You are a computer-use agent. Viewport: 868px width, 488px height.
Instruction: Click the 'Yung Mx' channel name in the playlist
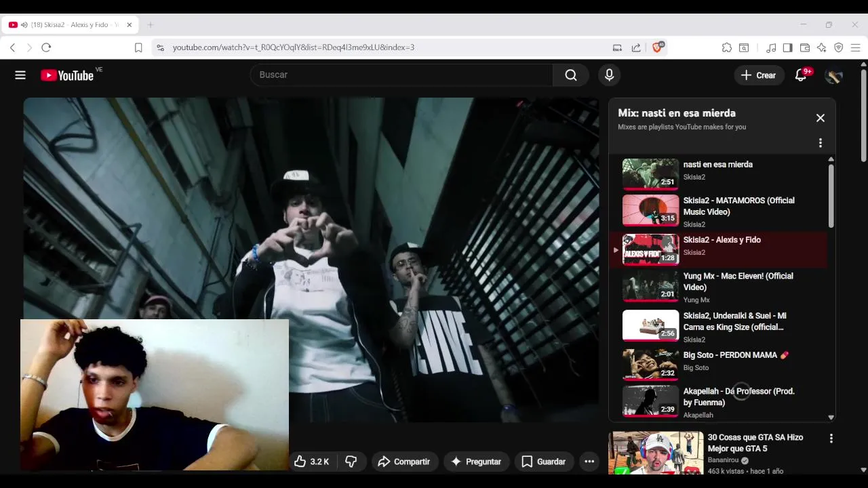click(x=696, y=300)
